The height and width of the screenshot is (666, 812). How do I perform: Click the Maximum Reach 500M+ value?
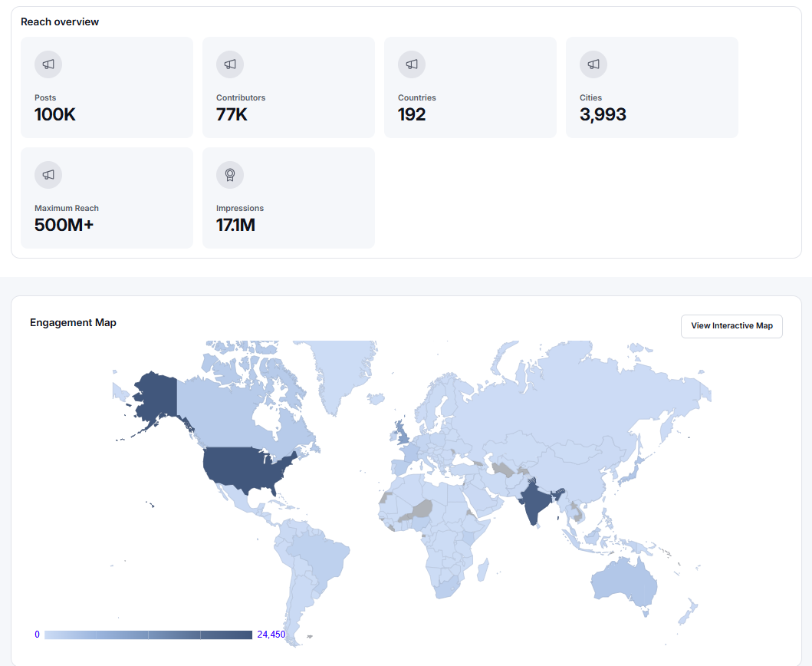point(64,225)
